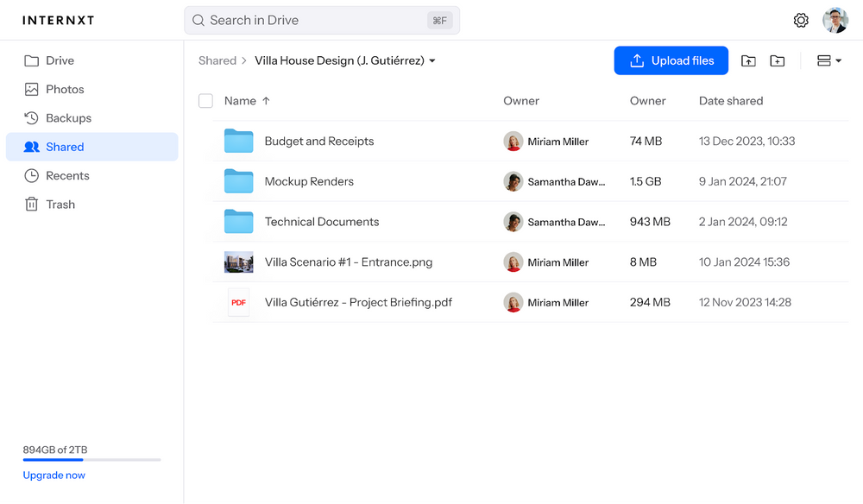Click the magnifier icon in search bar
This screenshot has width=863, height=504.
198,21
